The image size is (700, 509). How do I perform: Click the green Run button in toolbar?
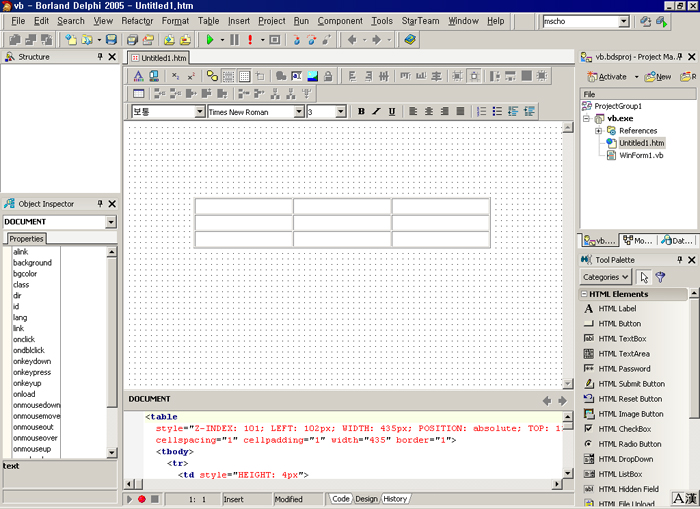[x=210, y=40]
